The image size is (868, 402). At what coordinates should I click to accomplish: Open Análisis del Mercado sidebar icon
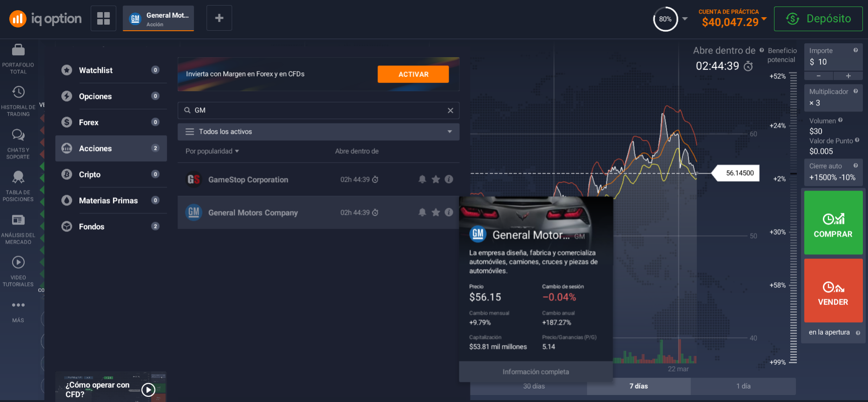18,220
